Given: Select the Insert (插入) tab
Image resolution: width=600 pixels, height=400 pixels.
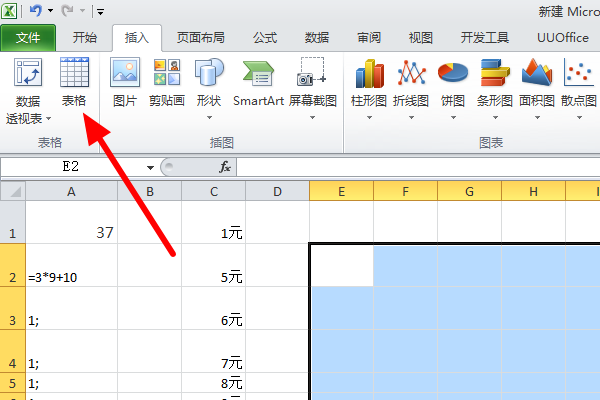Looking at the screenshot, I should pyautogui.click(x=137, y=38).
